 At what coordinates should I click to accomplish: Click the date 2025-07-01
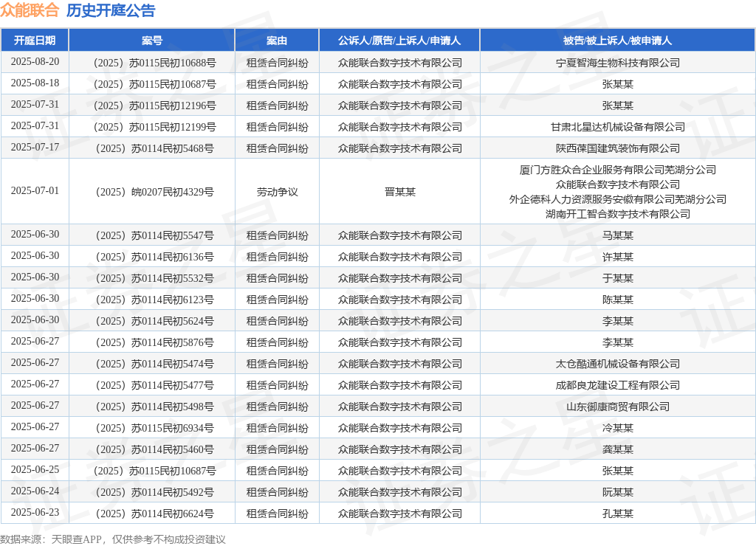(35, 190)
